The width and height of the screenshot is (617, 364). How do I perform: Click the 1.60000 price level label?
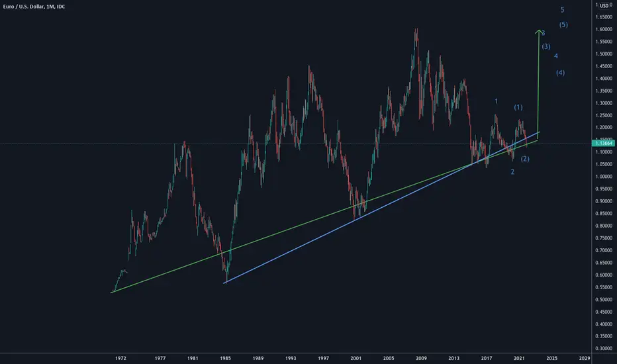604,30
